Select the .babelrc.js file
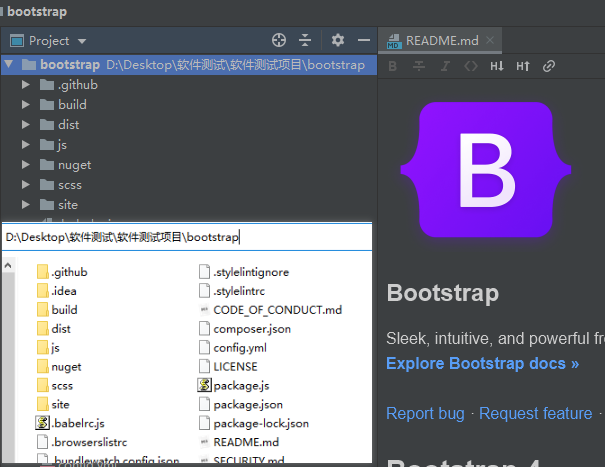This screenshot has height=467, width=605. 70,423
